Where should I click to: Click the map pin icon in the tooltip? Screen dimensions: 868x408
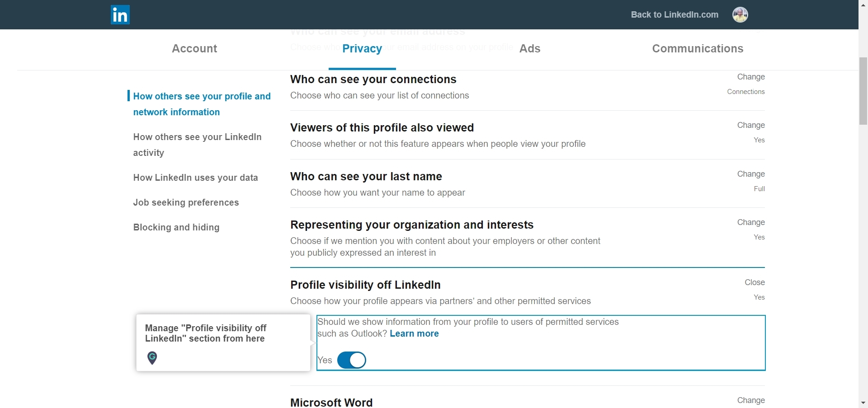152,357
